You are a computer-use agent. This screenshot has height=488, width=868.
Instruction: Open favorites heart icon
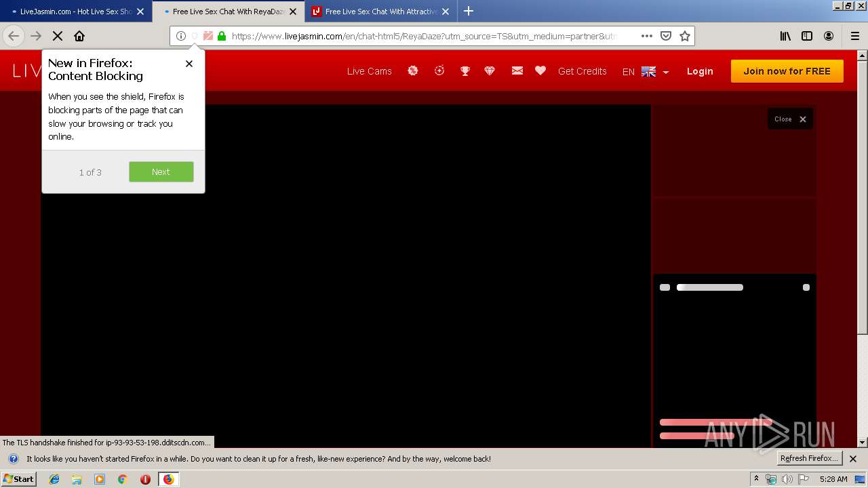click(540, 70)
